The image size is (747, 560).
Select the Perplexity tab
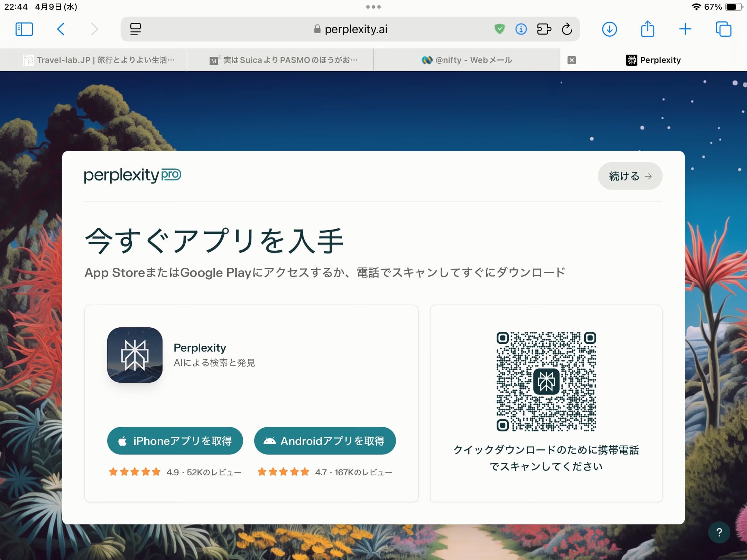[654, 60]
